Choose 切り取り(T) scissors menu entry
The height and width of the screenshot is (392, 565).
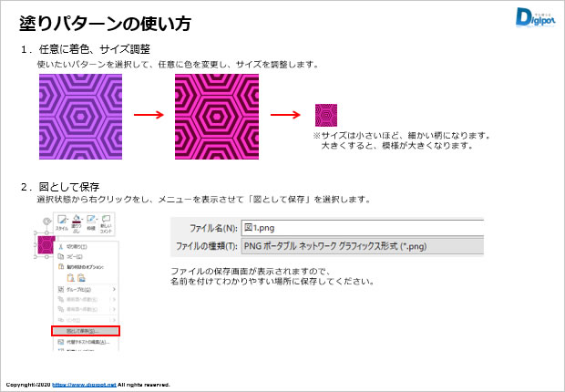point(86,247)
